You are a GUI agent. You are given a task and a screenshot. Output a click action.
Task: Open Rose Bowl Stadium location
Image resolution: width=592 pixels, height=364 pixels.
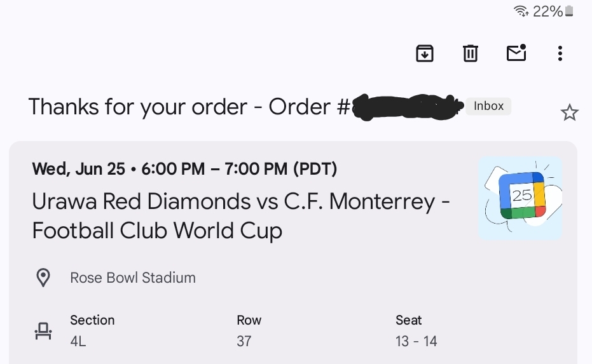(133, 278)
